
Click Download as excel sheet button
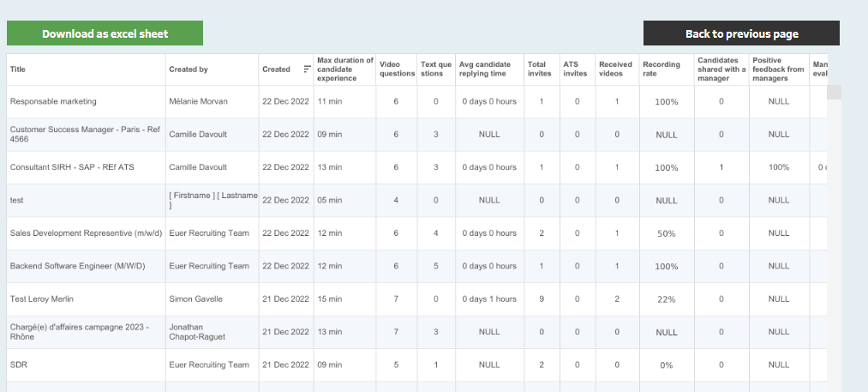[105, 33]
